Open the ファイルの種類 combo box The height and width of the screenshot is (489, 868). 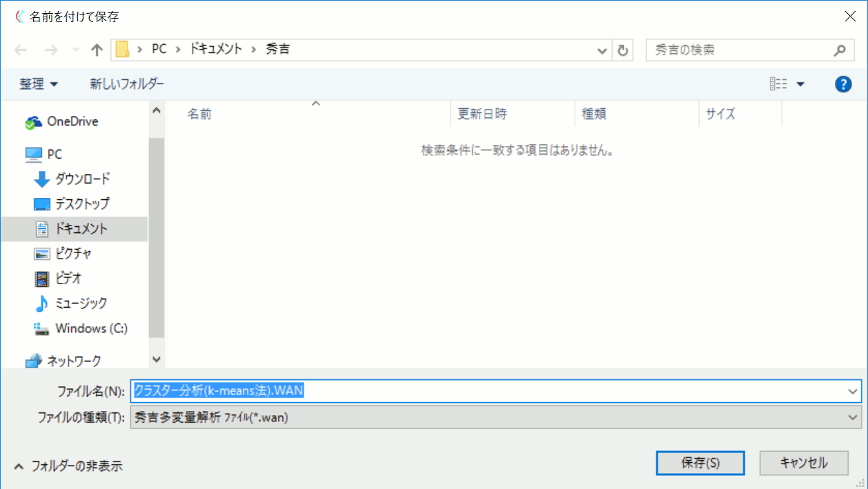coord(495,417)
